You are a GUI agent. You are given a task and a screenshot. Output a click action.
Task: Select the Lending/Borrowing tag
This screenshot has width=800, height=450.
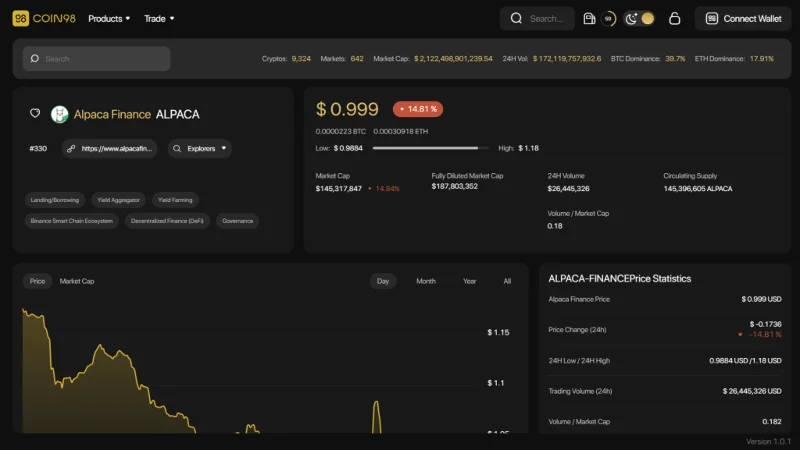click(55, 200)
